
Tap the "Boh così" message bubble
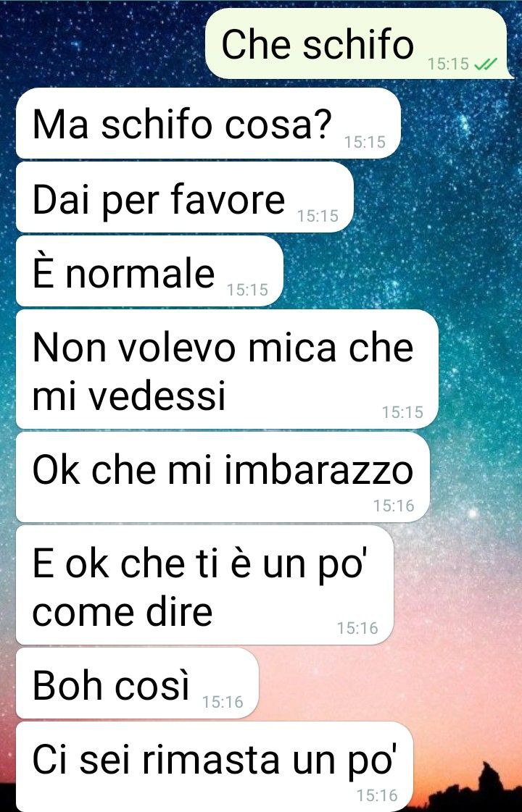tap(137, 683)
